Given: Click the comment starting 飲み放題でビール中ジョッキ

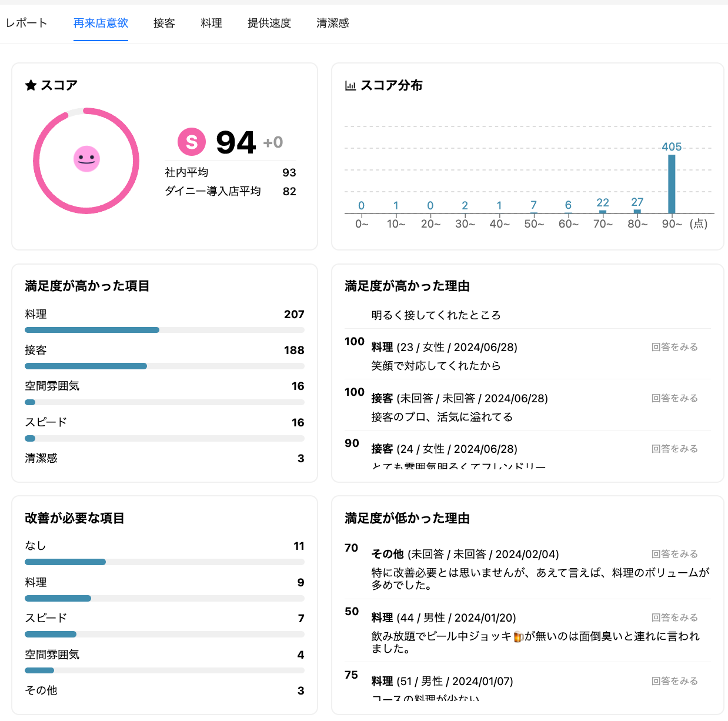Looking at the screenshot, I should pyautogui.click(x=536, y=642).
